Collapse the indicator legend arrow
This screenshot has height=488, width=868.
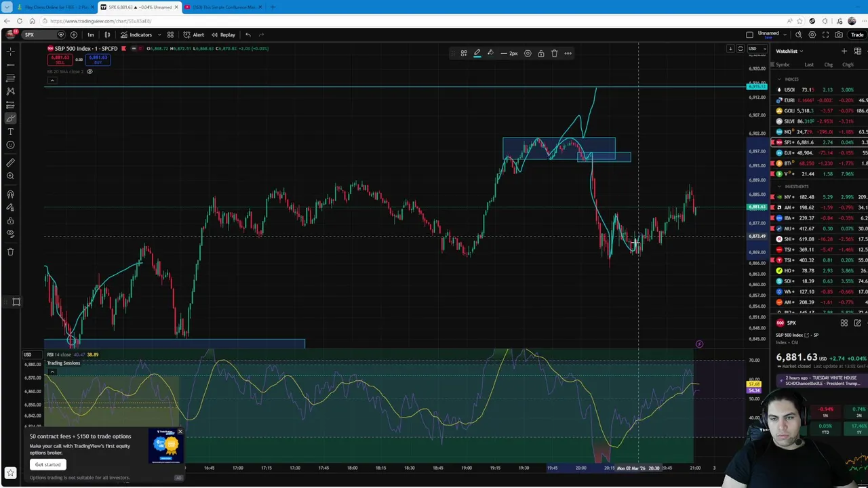(52, 81)
